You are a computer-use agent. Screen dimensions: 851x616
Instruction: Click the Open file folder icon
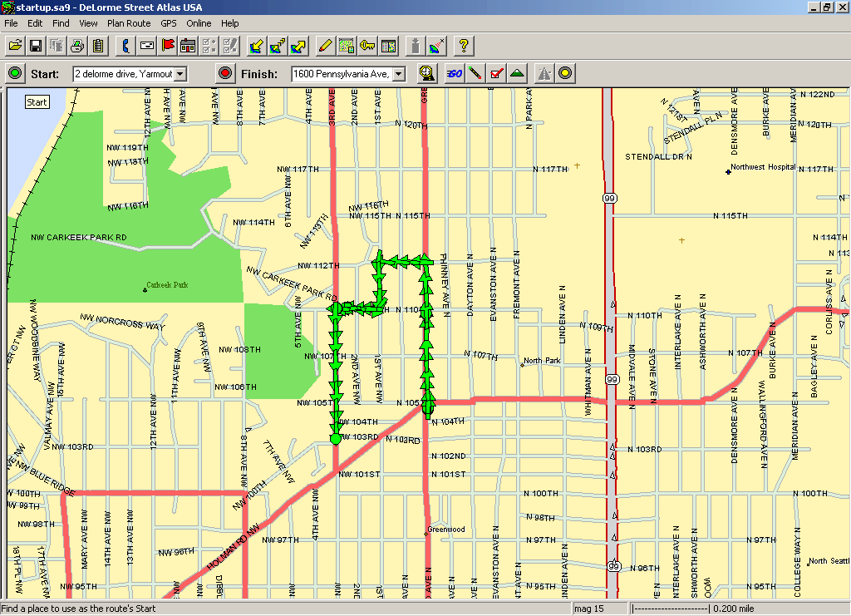[15, 46]
